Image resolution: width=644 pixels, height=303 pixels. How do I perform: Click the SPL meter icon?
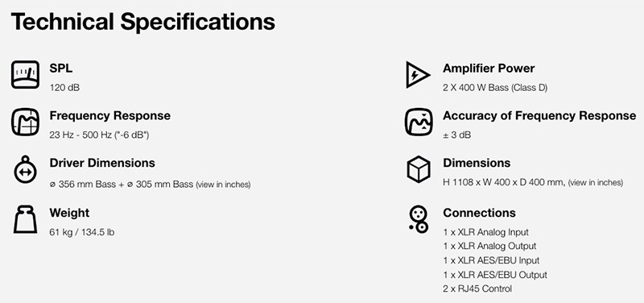pos(25,74)
